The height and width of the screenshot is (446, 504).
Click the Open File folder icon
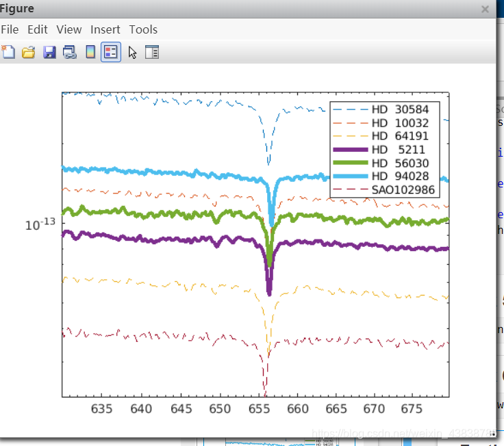[x=28, y=52]
